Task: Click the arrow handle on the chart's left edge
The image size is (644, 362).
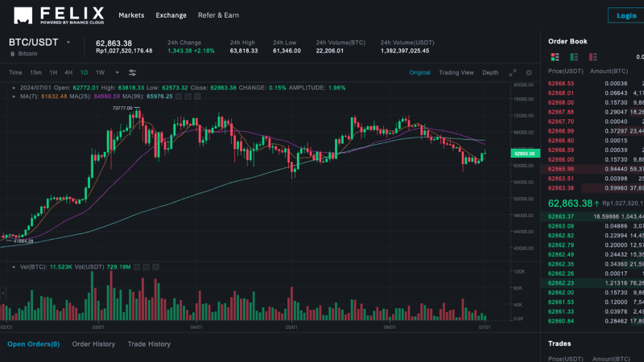Action: (x=3, y=294)
